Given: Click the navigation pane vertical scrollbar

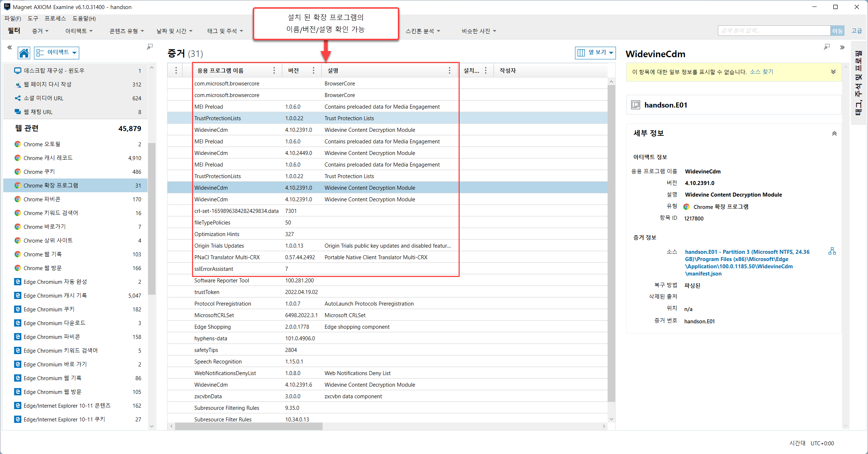Looking at the screenshot, I should pos(152,219).
